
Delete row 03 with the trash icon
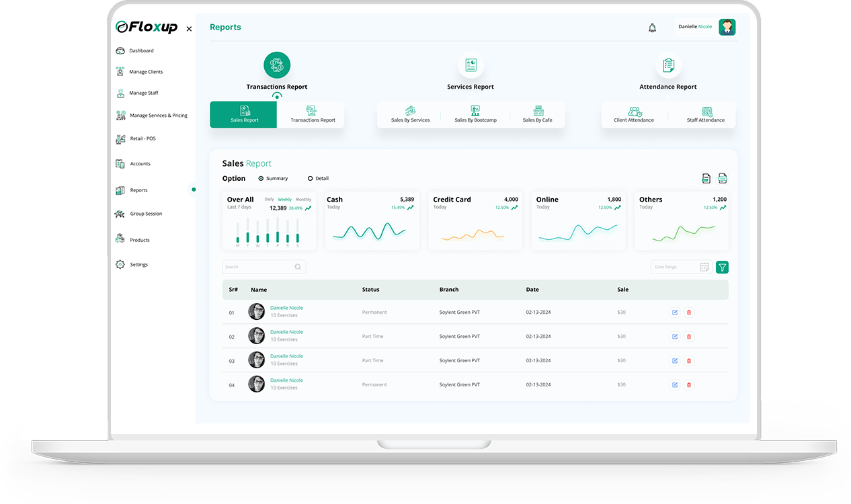[x=689, y=361]
